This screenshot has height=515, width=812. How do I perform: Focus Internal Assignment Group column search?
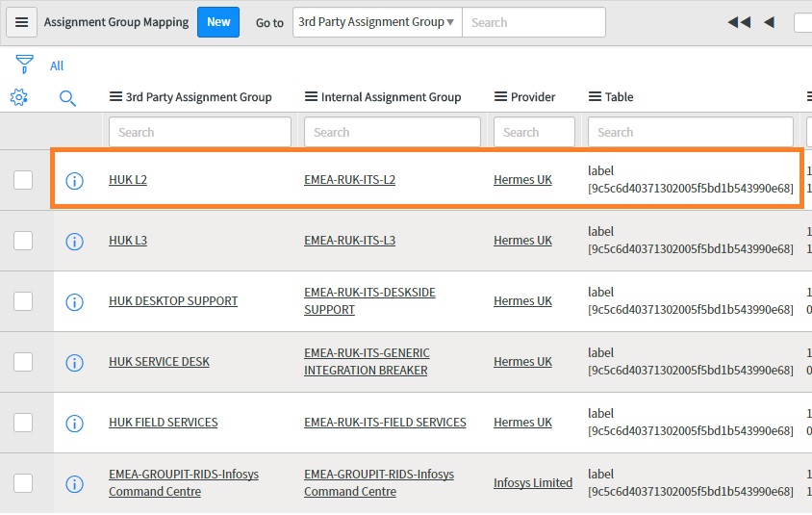(x=393, y=132)
